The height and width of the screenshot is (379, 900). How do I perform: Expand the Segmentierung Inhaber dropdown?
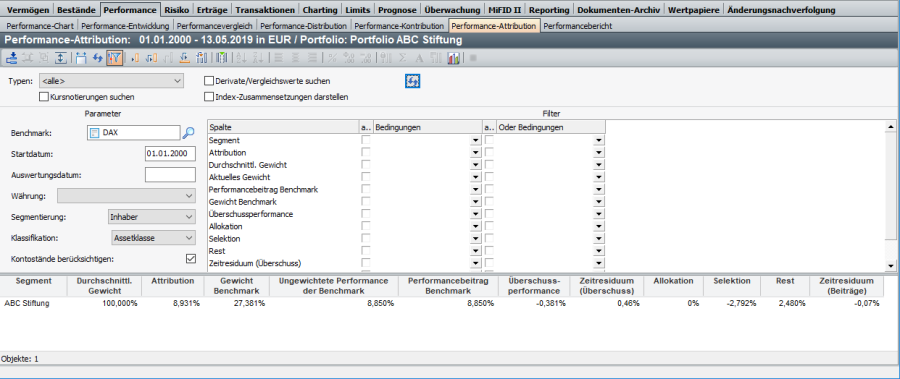click(152, 217)
